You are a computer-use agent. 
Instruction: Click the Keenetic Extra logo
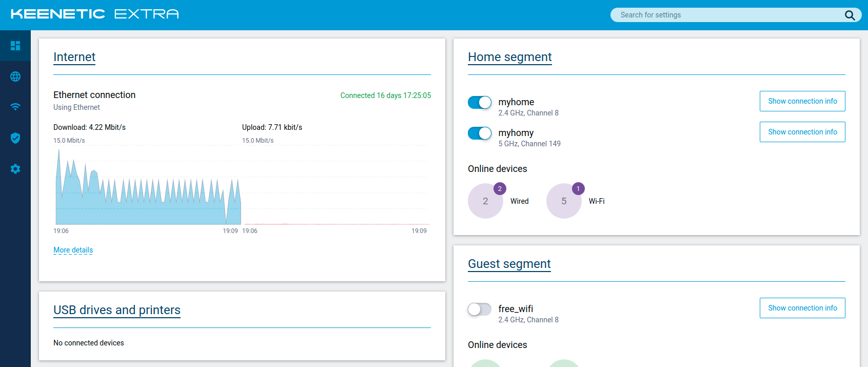point(95,14)
